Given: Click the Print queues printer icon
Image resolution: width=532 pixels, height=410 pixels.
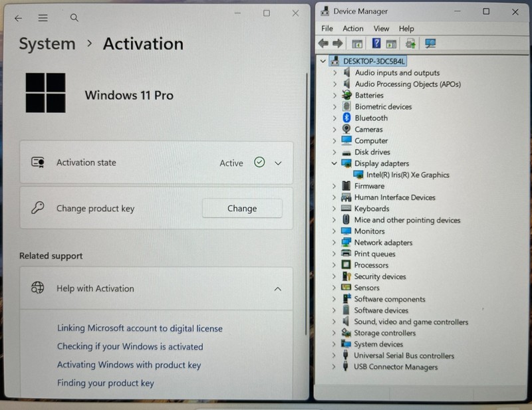Looking at the screenshot, I should click(346, 253).
